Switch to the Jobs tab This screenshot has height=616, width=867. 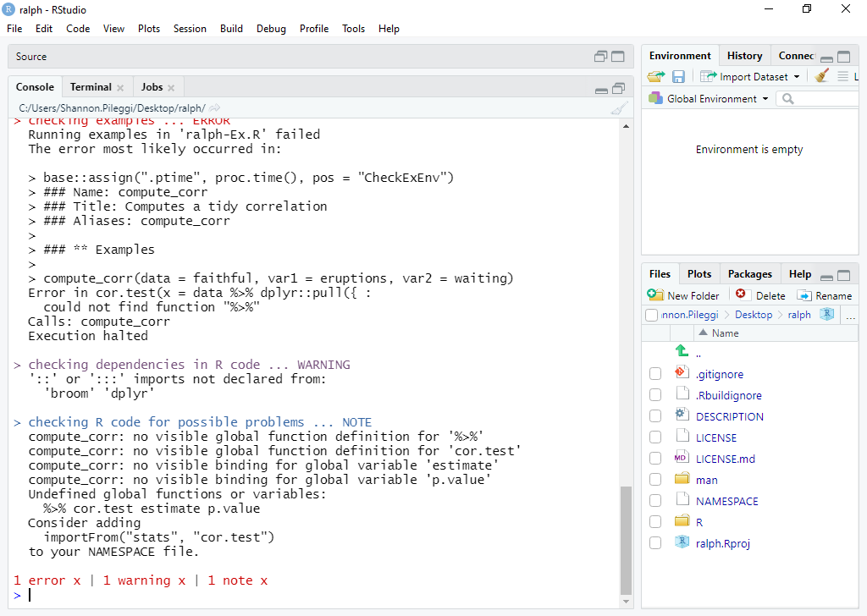[152, 87]
